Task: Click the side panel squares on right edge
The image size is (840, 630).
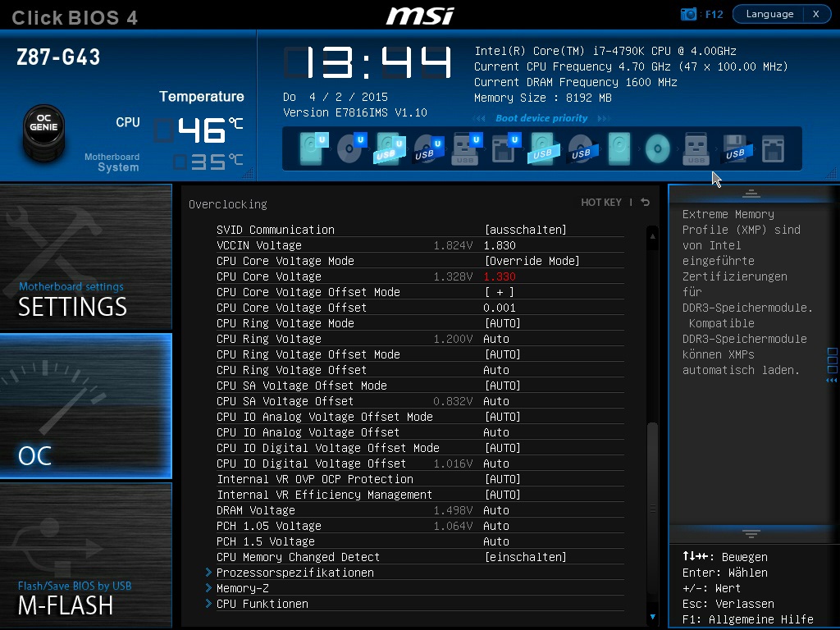Action: (832, 361)
